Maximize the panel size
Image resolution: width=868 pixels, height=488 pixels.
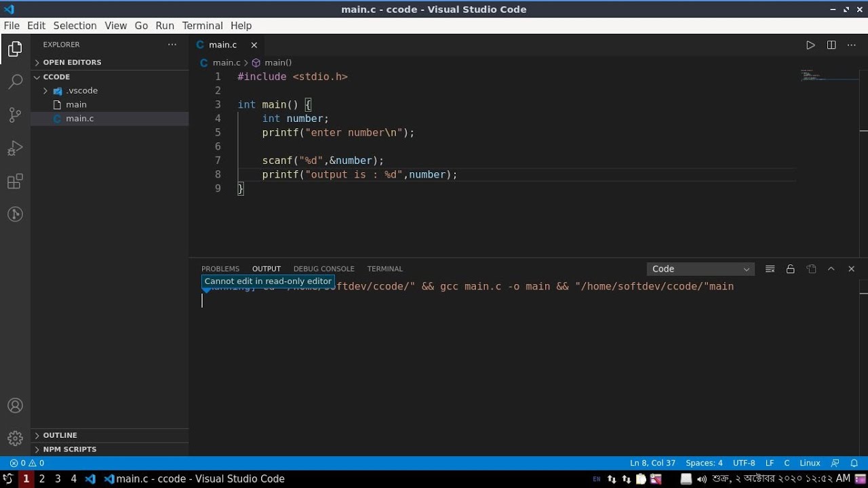click(831, 269)
